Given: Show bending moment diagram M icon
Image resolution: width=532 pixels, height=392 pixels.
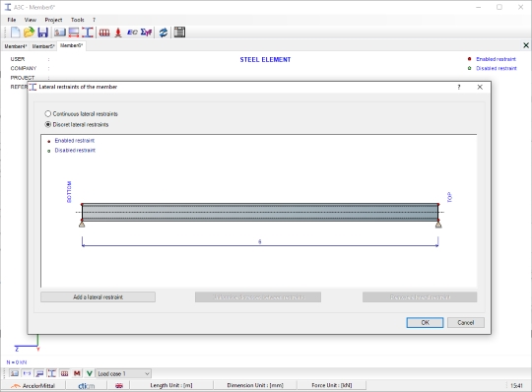Looking at the screenshot, I should 77,373.
